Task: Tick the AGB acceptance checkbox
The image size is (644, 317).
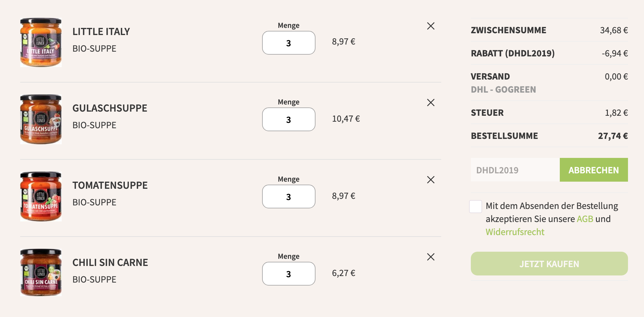Action: click(476, 207)
